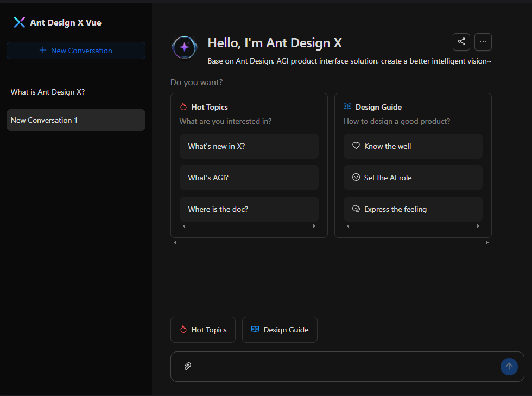
Task: Click the bottom Hot Topics prompt button
Action: click(203, 330)
